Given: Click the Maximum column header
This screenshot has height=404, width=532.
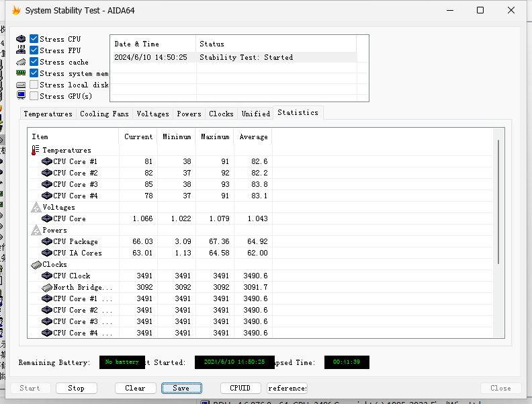Looking at the screenshot, I should pos(215,137).
